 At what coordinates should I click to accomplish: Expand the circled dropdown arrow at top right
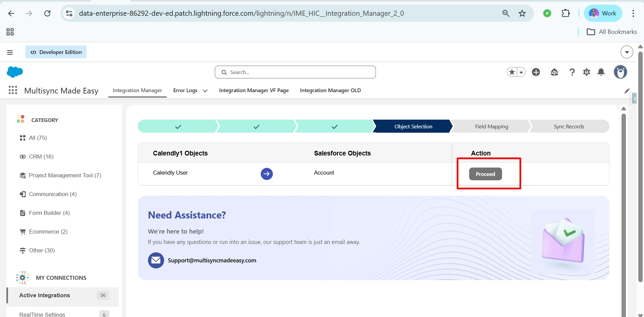pos(627,52)
